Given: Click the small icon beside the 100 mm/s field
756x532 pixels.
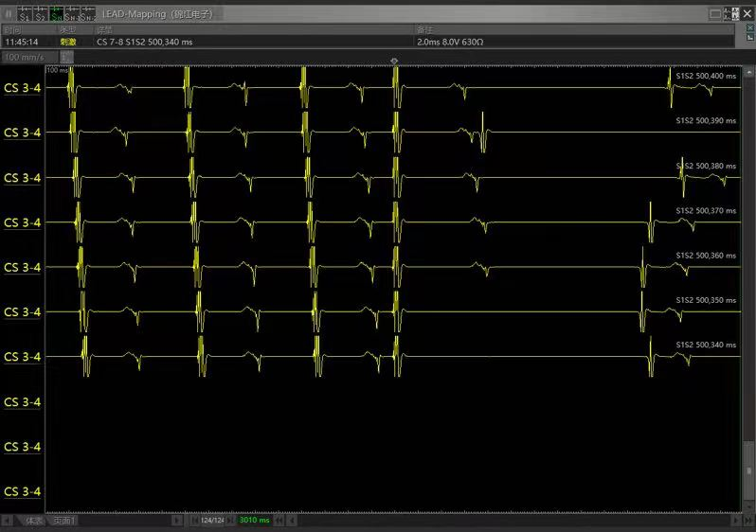Looking at the screenshot, I should (x=66, y=57).
